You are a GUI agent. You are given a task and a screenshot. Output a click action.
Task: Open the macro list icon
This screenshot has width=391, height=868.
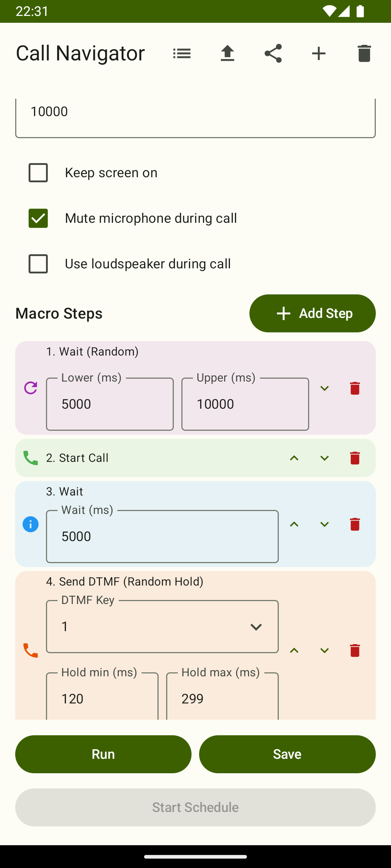coord(182,54)
